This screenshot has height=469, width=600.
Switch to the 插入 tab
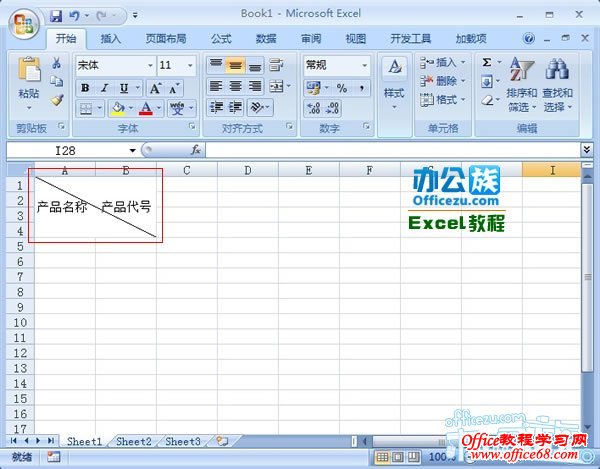(x=111, y=39)
